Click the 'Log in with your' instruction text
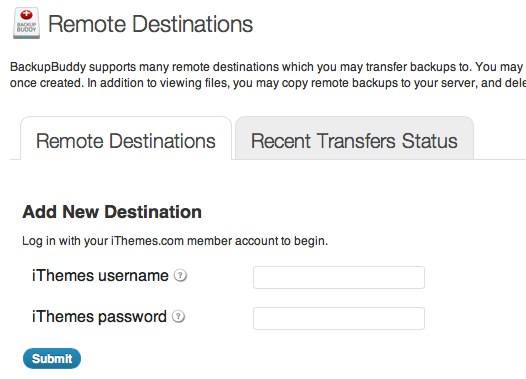The width and height of the screenshot is (526, 379). tap(65, 241)
